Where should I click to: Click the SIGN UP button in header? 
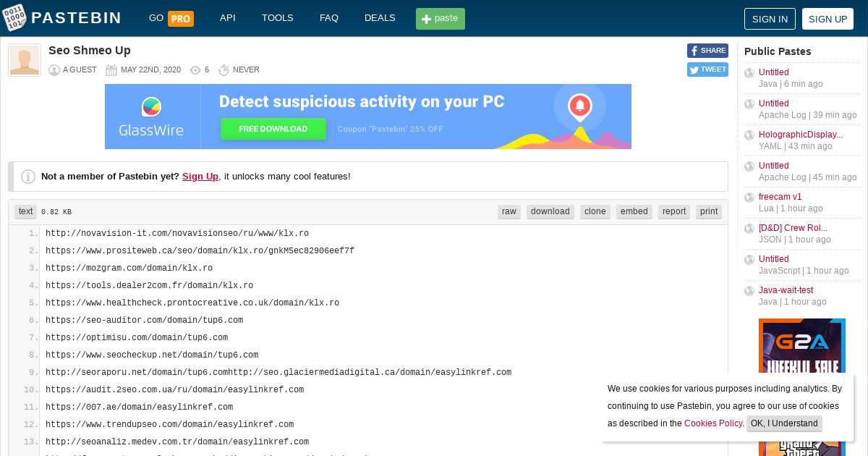(x=827, y=19)
